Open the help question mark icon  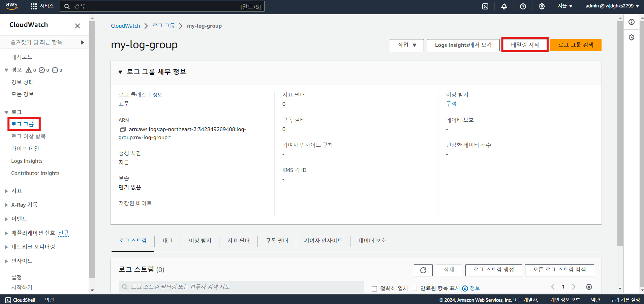[523, 6]
